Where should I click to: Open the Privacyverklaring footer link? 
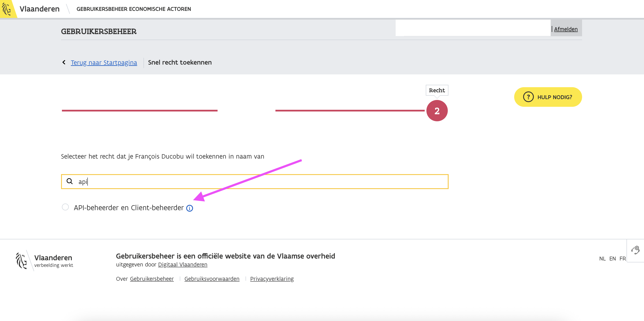pos(272,279)
